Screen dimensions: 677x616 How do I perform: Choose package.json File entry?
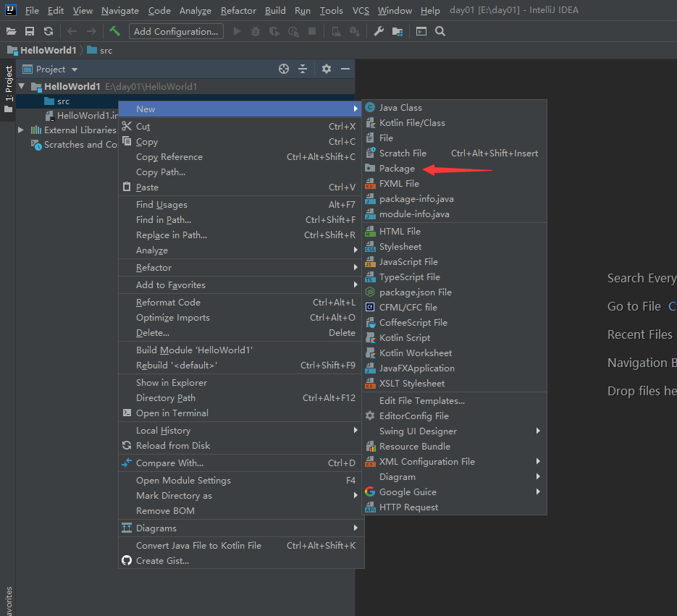pos(454,292)
